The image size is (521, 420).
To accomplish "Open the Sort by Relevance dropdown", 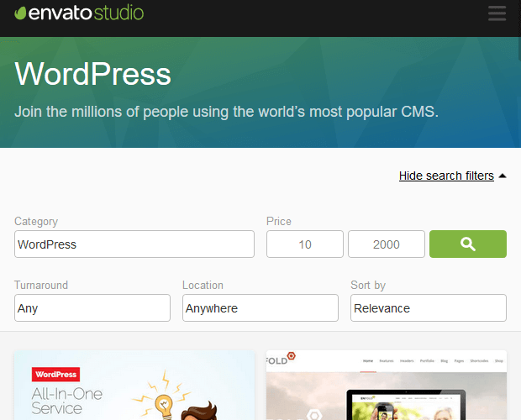I will tap(429, 307).
